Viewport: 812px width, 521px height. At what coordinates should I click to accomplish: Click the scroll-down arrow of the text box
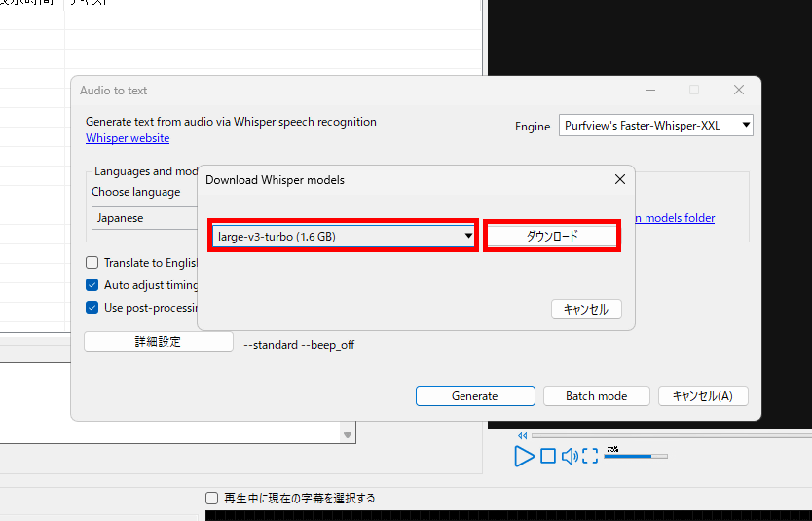(x=348, y=435)
